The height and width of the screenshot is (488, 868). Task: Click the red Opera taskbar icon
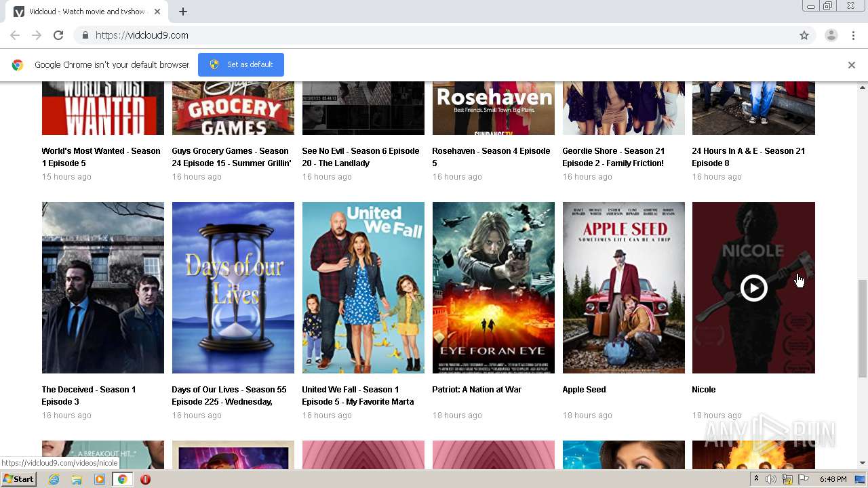click(x=145, y=479)
